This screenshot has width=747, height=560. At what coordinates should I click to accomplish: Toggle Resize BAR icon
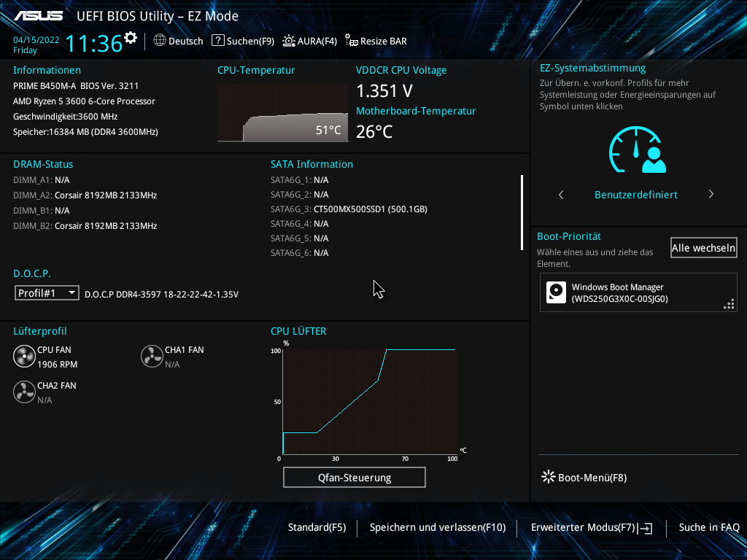pos(352,41)
